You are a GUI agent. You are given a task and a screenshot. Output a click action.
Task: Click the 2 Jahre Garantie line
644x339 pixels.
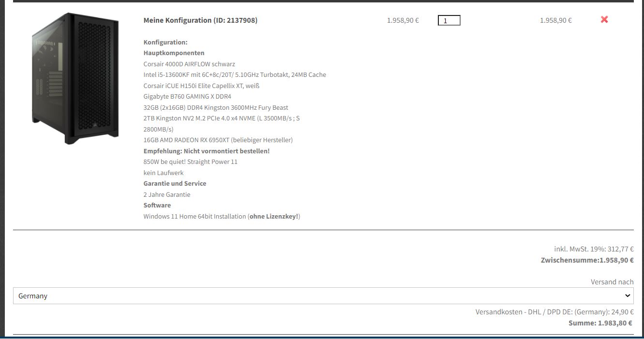coord(167,194)
